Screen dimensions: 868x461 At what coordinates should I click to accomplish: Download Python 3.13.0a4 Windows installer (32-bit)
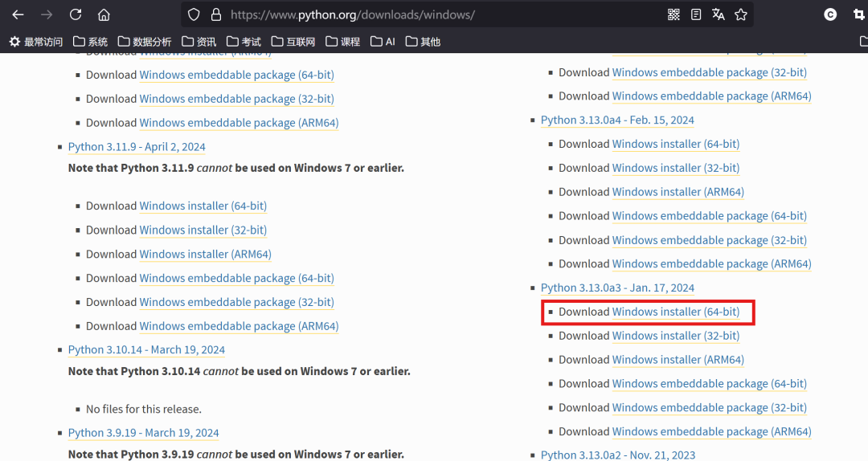tap(676, 168)
